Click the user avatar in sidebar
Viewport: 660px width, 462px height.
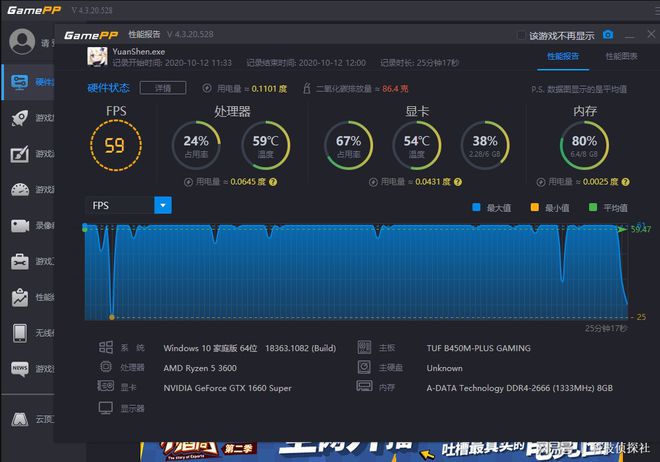tap(22, 41)
